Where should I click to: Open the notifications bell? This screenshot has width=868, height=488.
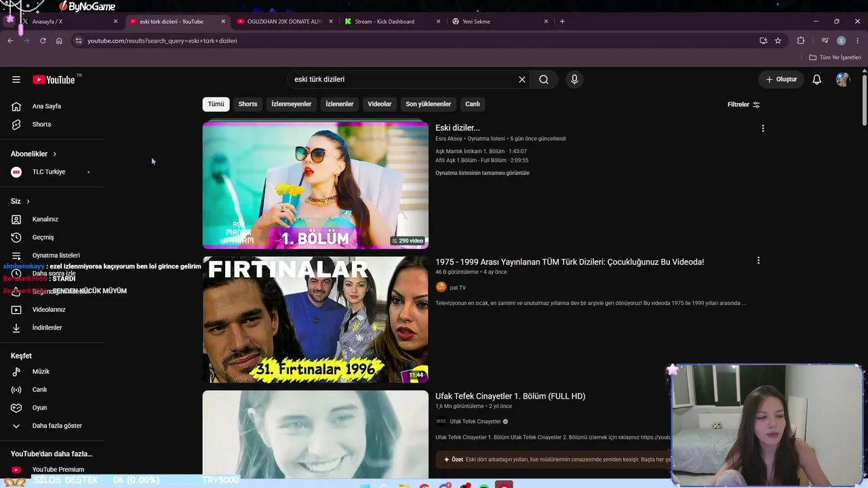click(817, 79)
